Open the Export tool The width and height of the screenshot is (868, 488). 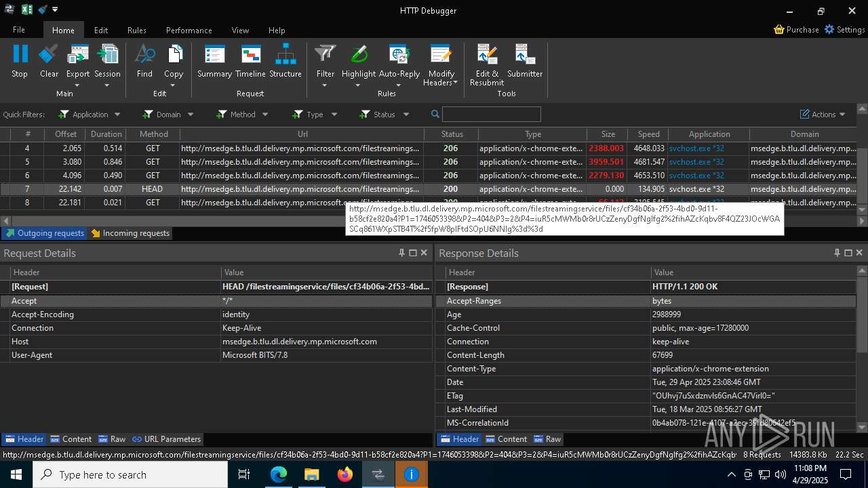[78, 61]
